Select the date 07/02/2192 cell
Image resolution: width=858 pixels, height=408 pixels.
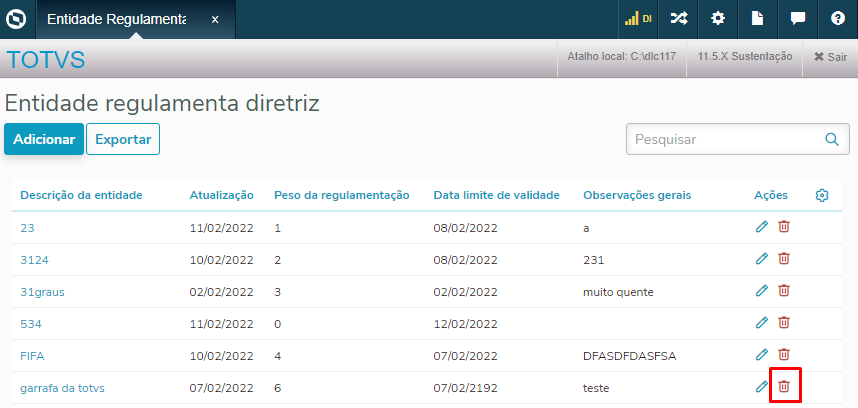point(465,388)
